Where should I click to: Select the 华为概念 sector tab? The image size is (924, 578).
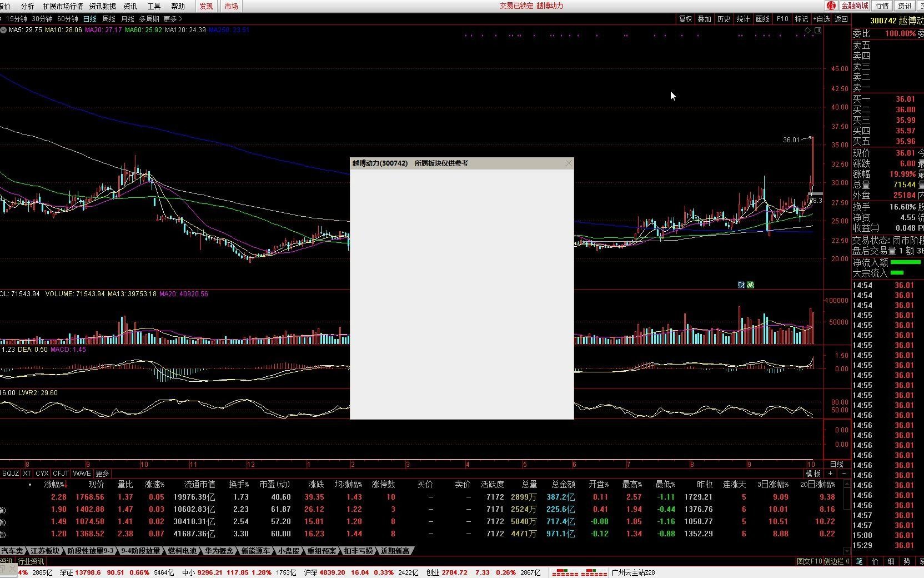(x=219, y=551)
